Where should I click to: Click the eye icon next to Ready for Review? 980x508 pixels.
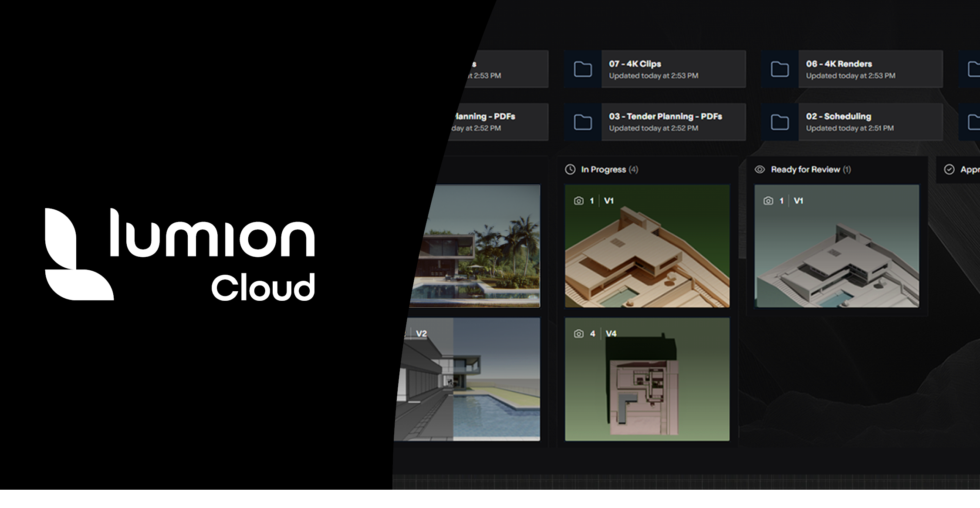(760, 169)
